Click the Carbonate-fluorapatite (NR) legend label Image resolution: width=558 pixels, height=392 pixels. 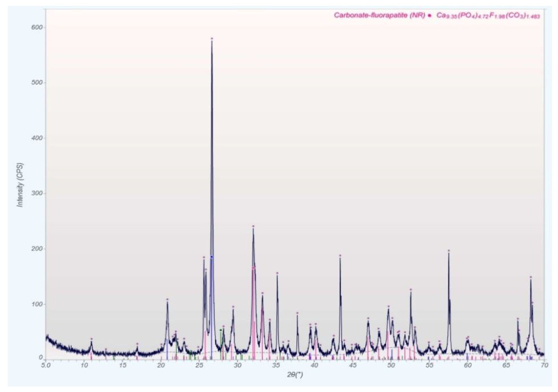tap(379, 15)
